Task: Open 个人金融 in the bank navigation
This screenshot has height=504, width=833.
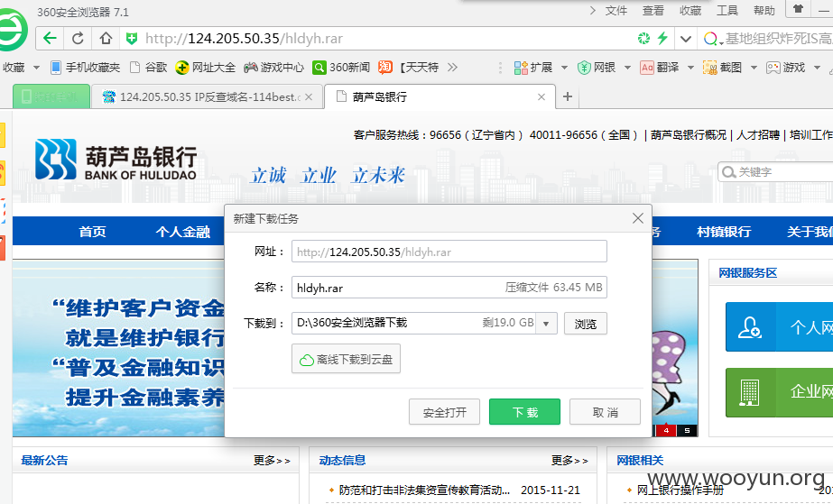Action: tap(182, 232)
